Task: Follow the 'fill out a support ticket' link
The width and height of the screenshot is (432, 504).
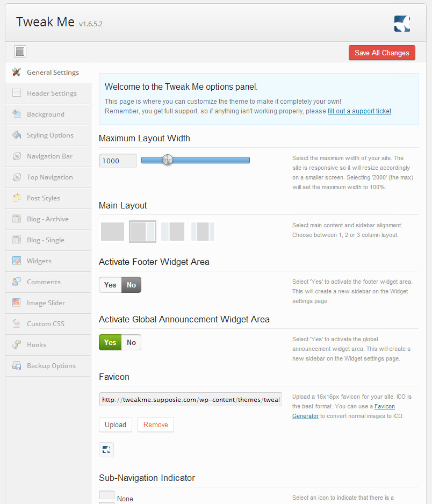Action: [359, 111]
